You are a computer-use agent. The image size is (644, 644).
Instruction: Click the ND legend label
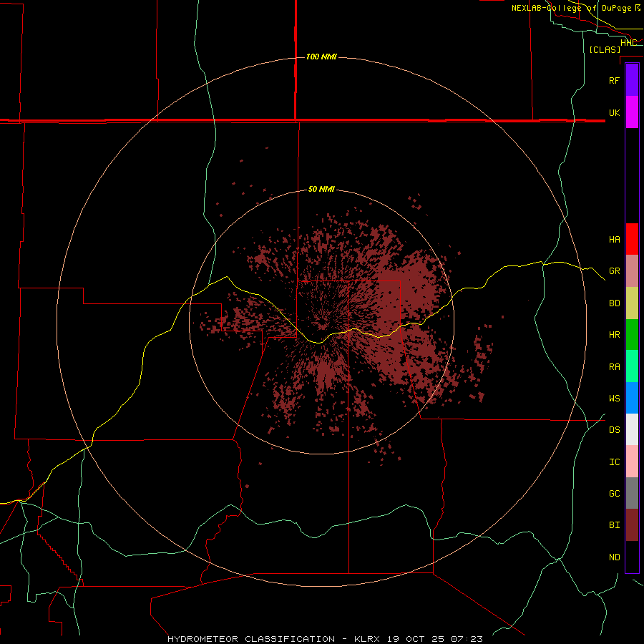pos(615,557)
